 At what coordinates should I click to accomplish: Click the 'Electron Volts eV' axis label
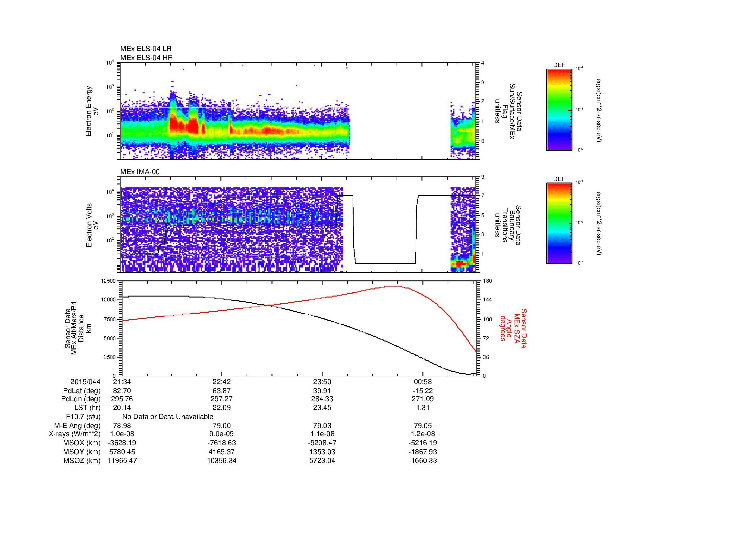point(92,225)
